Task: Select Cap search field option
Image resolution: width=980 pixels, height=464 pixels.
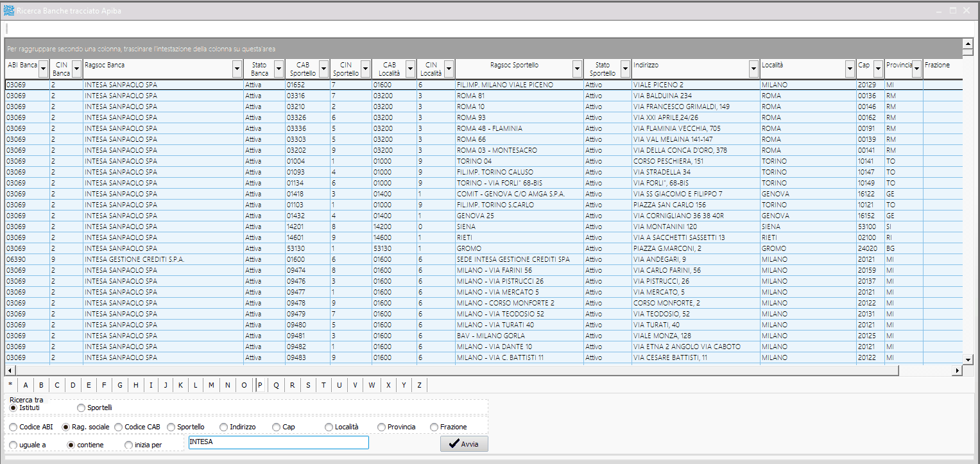Action: coord(277,427)
